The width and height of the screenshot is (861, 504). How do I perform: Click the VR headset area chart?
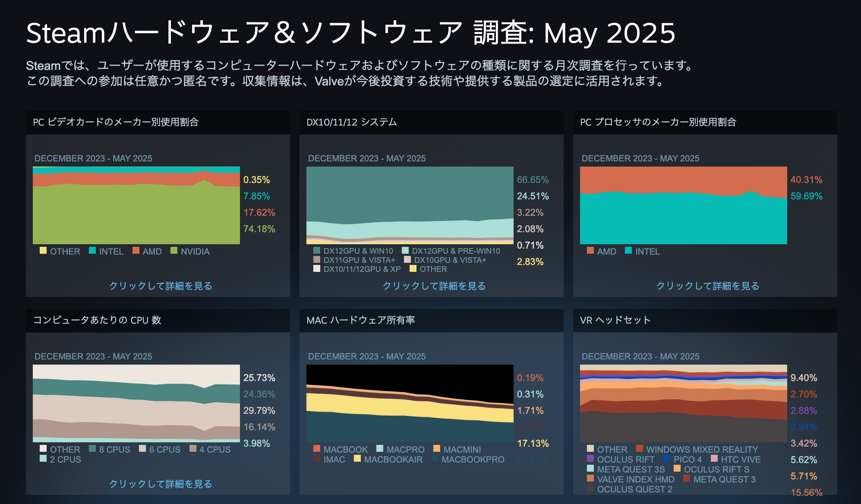pyautogui.click(x=684, y=403)
